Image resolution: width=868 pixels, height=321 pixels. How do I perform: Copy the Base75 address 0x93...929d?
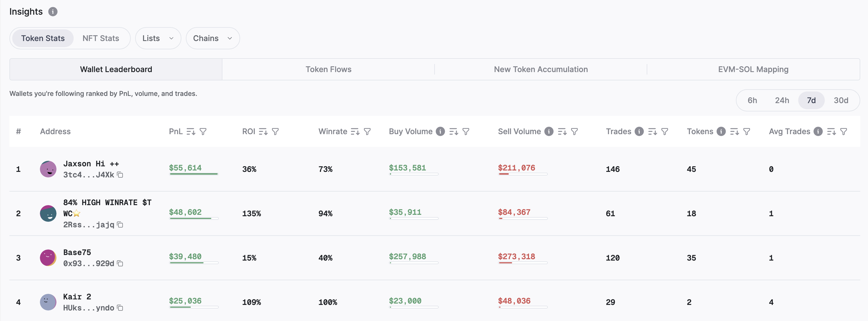coord(120,263)
